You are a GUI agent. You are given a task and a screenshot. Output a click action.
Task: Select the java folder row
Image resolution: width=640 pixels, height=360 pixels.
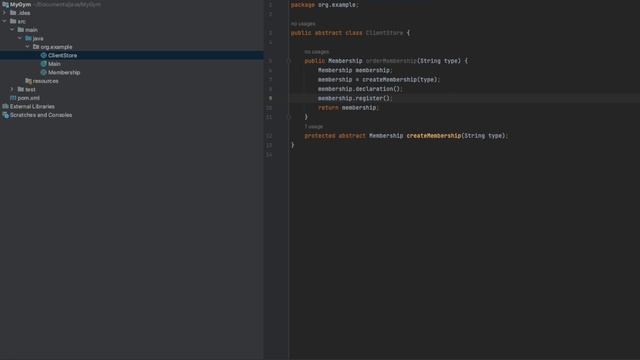pyautogui.click(x=132, y=38)
